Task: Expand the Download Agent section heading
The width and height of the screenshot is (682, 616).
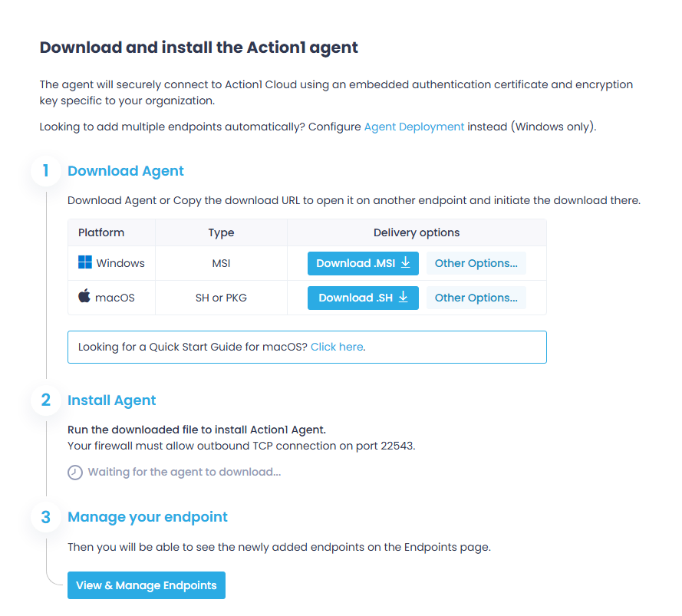Action: (x=125, y=171)
